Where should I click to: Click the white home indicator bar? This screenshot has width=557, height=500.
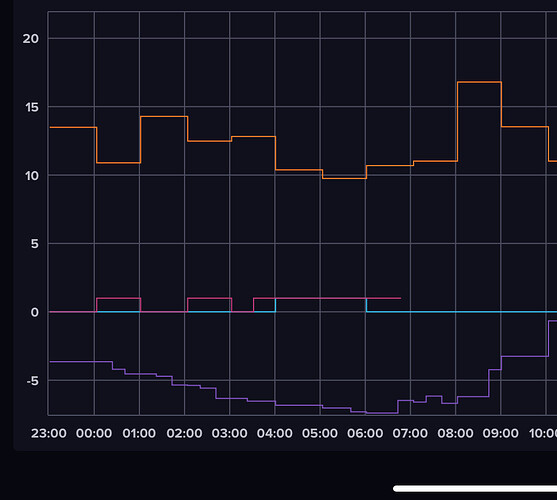click(x=475, y=489)
